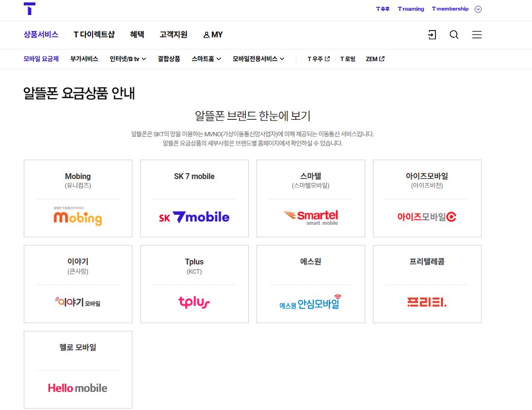Click the 헬로 모바일 card title
The image size is (532, 410).
click(78, 347)
